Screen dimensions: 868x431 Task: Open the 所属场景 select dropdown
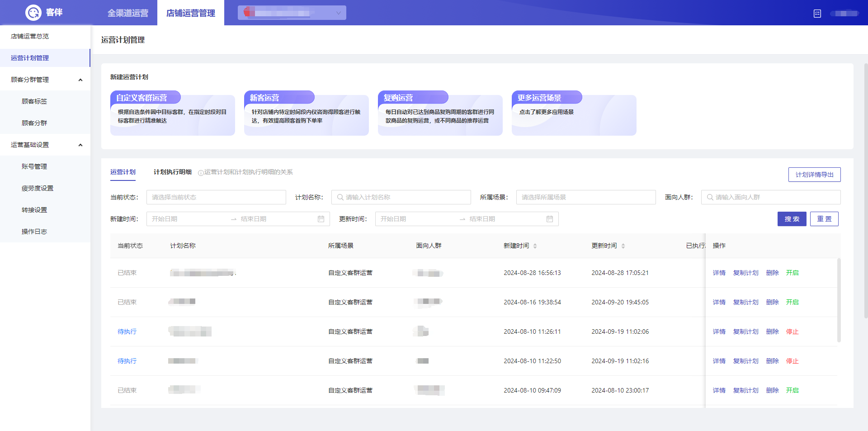586,197
